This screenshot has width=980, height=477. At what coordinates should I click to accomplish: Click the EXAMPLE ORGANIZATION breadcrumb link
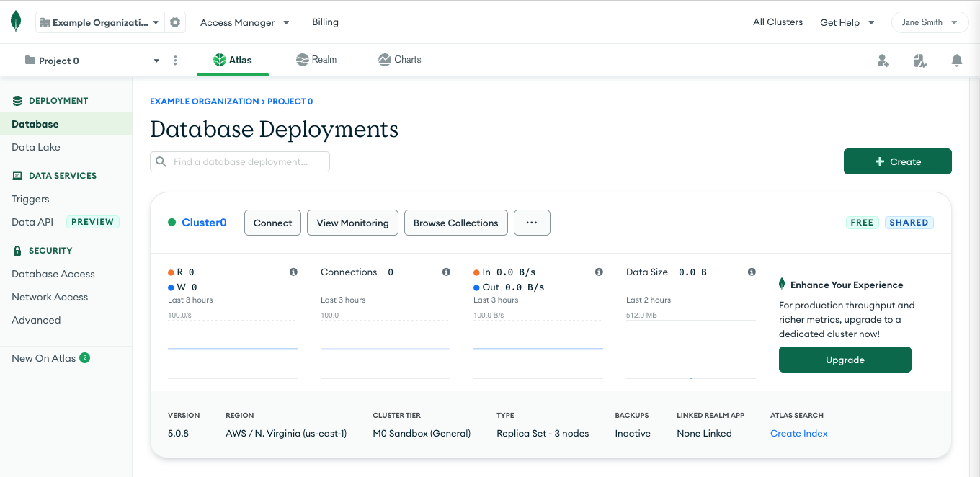(204, 102)
